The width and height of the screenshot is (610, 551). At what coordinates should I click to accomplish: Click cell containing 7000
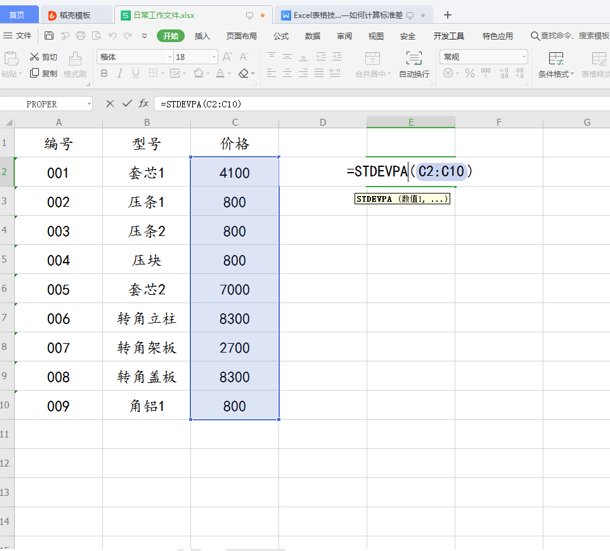click(x=235, y=289)
